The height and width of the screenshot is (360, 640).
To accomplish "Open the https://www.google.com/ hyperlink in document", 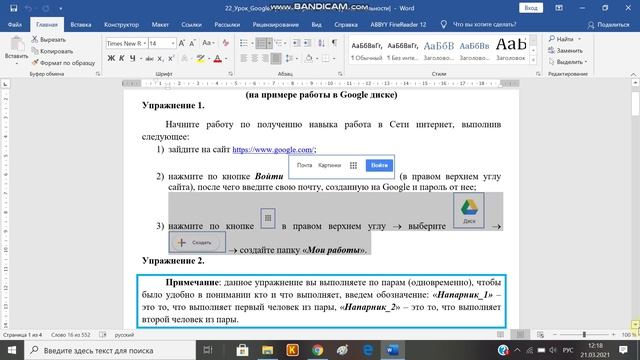I will [273, 149].
